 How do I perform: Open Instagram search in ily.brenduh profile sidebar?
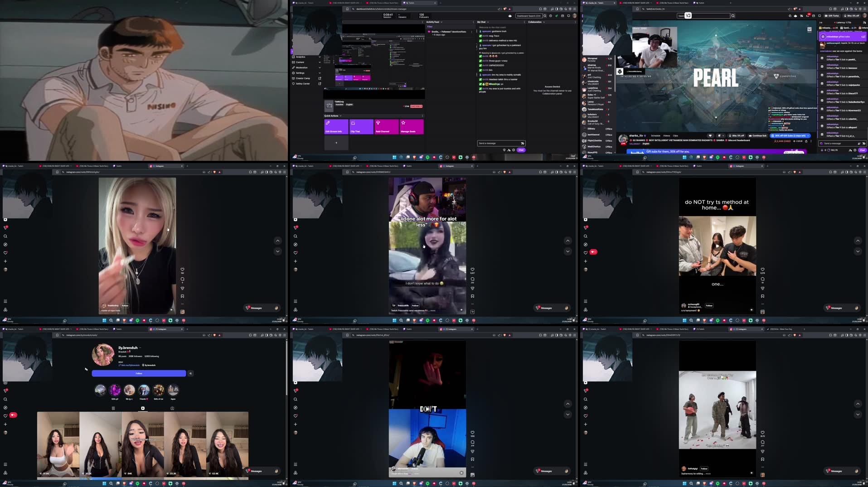pyautogui.click(x=5, y=400)
